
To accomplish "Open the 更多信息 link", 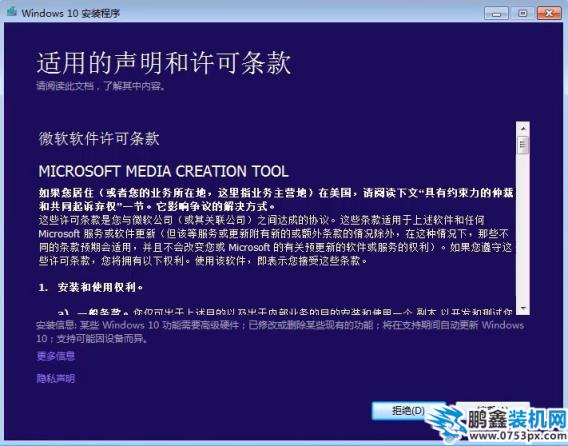I will [x=55, y=356].
